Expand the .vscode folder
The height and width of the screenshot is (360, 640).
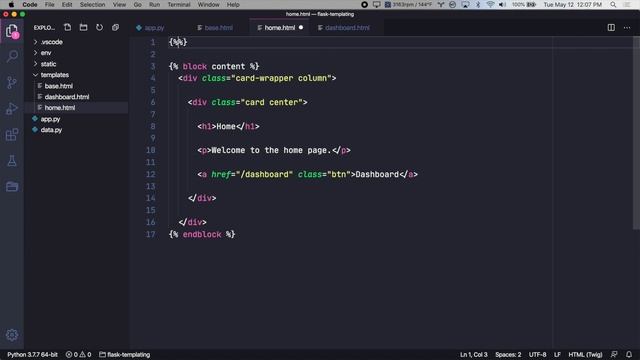pos(51,42)
